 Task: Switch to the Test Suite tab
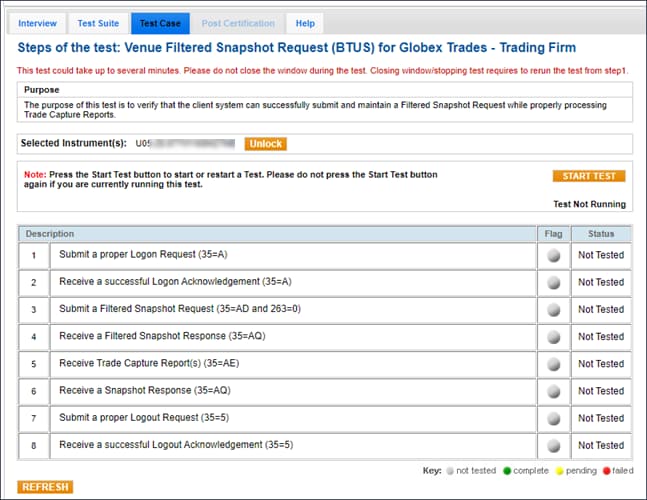(x=98, y=23)
